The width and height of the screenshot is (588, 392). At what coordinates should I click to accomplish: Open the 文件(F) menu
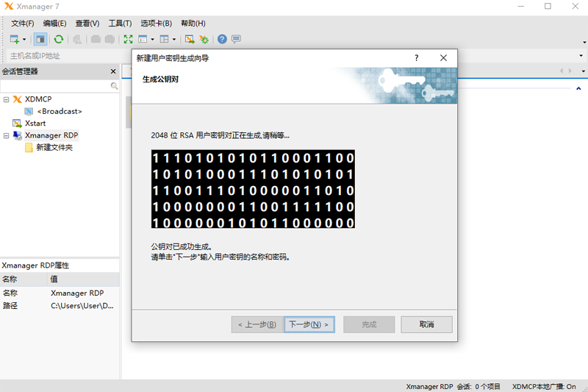(23, 24)
